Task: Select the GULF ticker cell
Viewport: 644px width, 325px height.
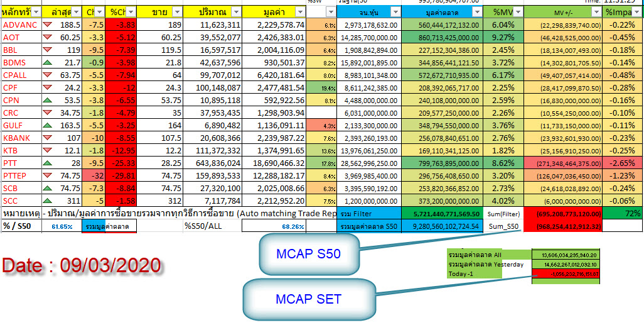Action: click(x=21, y=126)
